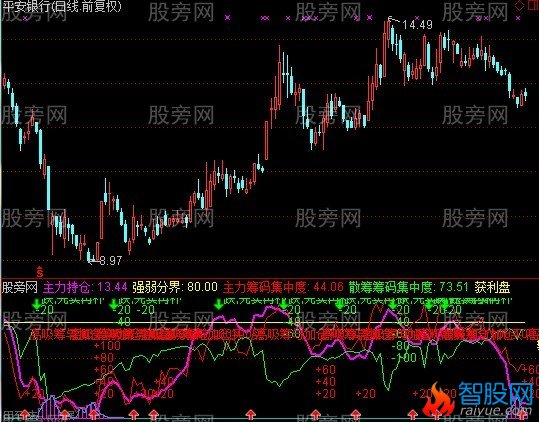Click the +80 level label in the indicator panel
The height and width of the screenshot is (422, 539).
tap(104, 358)
